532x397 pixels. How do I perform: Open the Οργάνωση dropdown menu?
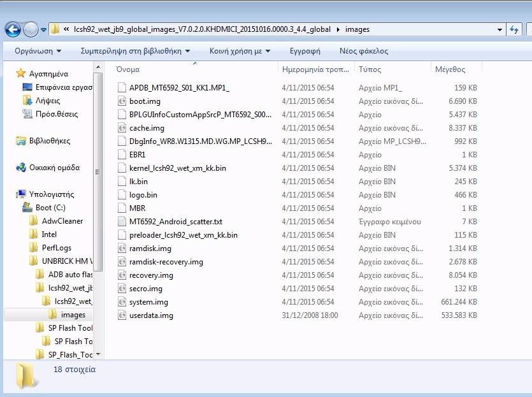pos(38,51)
